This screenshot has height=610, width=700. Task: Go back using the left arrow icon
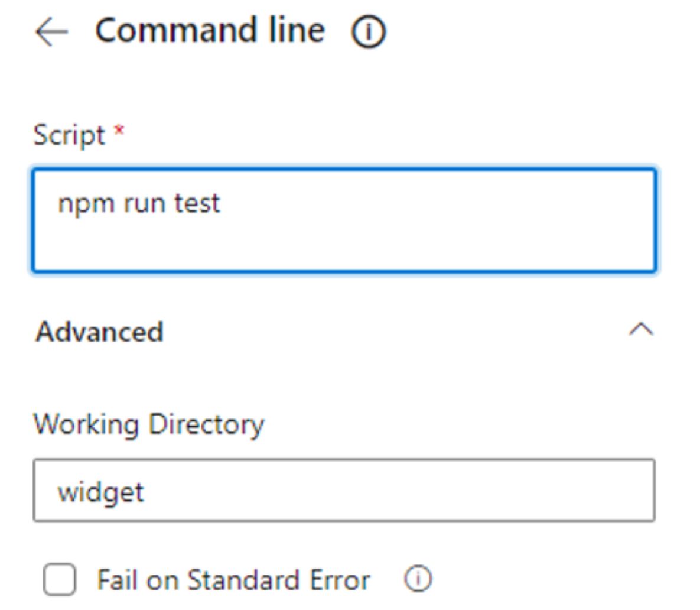[x=51, y=31]
